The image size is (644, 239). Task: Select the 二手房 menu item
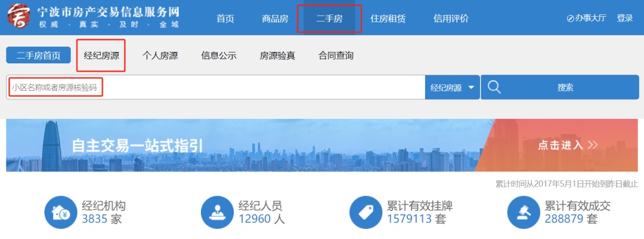[329, 19]
